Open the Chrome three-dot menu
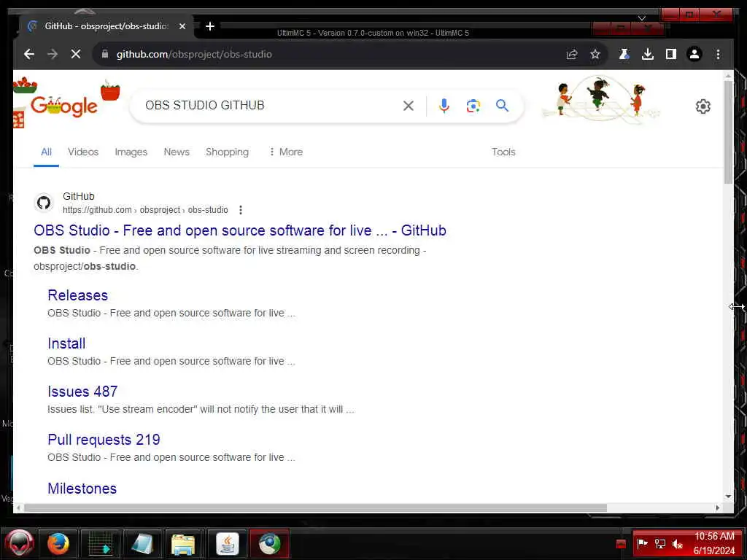The image size is (747, 560). point(718,54)
